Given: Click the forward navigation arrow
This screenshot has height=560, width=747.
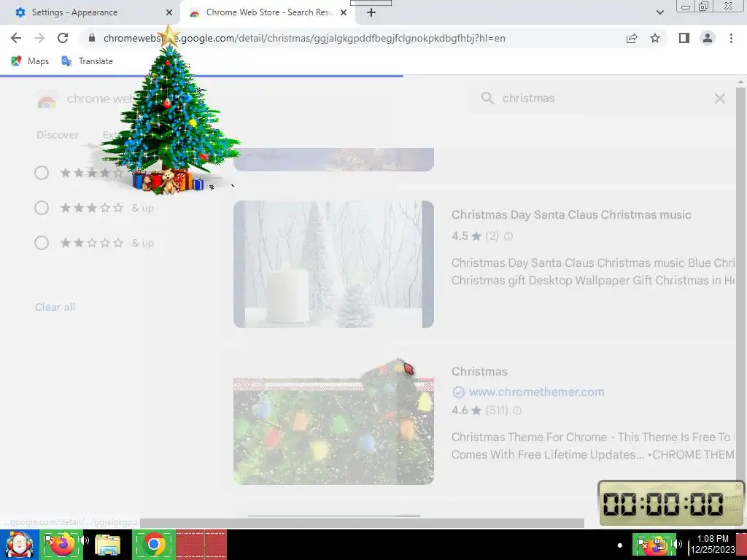Looking at the screenshot, I should click(x=39, y=38).
